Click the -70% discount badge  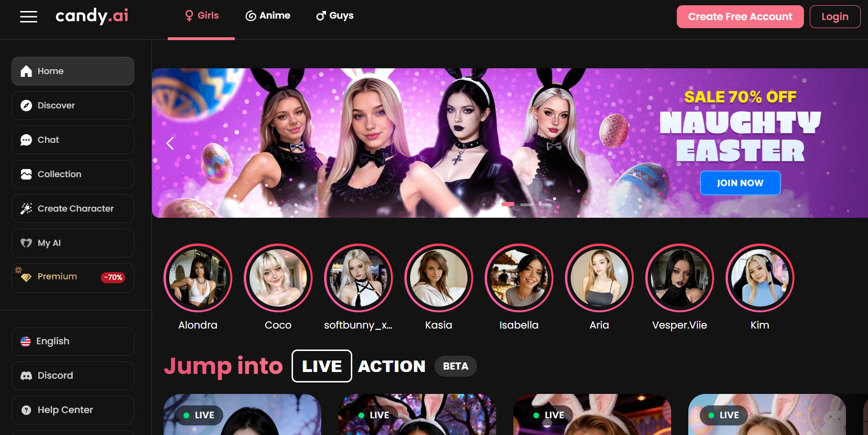click(x=113, y=277)
